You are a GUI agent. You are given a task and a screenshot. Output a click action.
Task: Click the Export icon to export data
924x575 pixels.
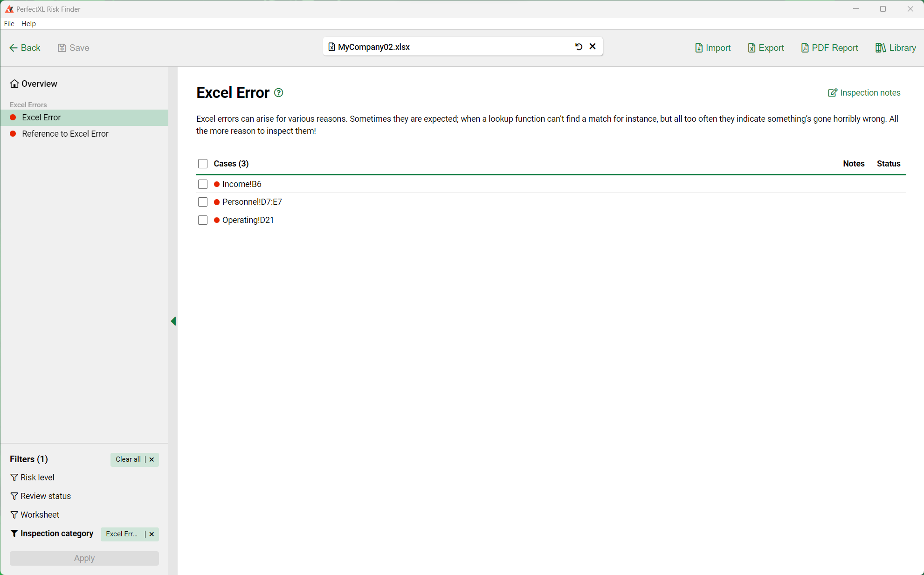coord(765,47)
